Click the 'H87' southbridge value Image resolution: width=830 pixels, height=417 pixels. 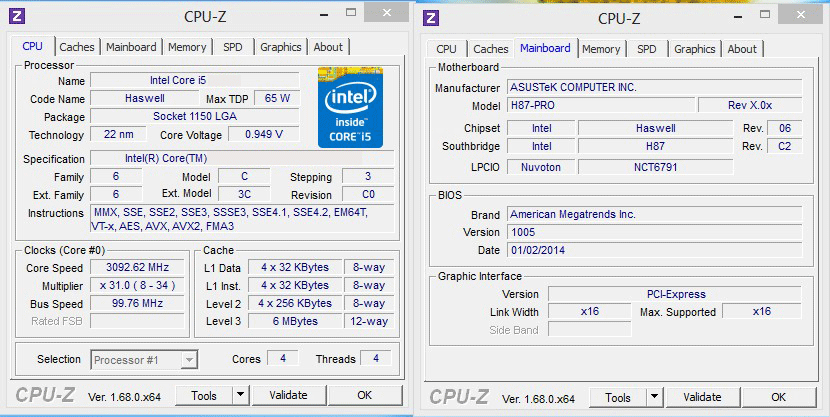click(655, 146)
